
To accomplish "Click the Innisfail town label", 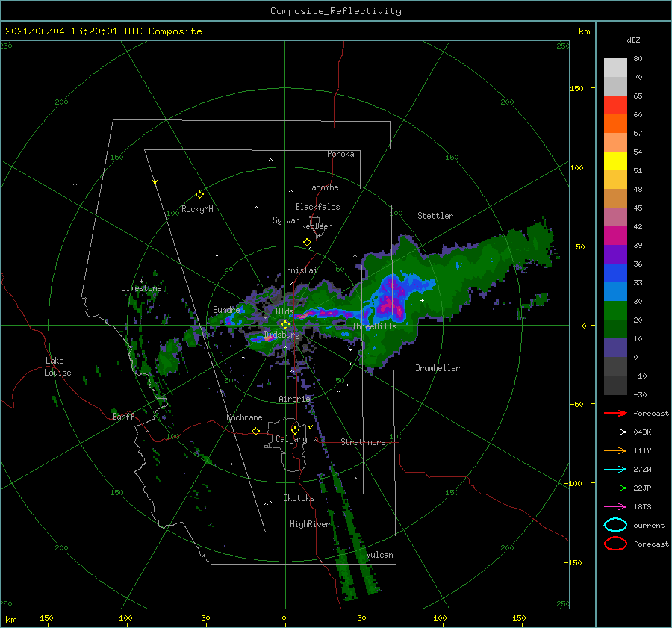I will point(302,270).
